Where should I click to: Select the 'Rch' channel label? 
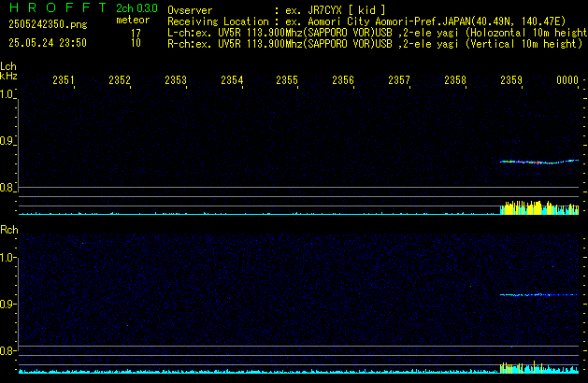[9, 230]
